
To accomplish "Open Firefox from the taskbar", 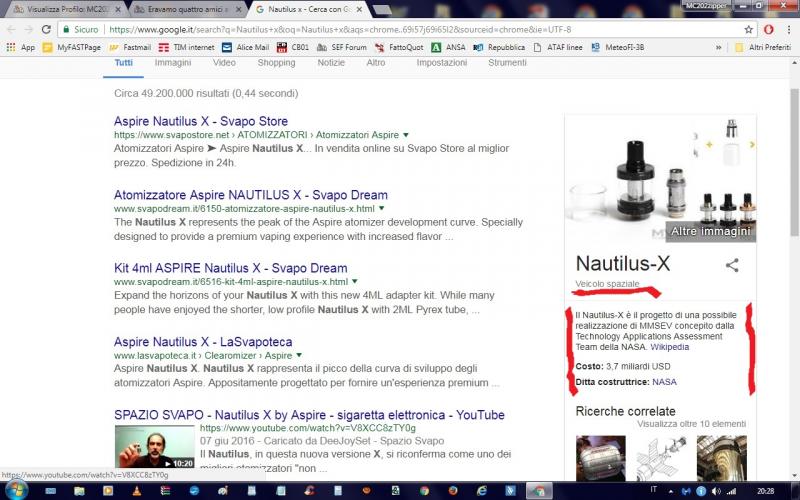I will pyautogui.click(x=453, y=491).
